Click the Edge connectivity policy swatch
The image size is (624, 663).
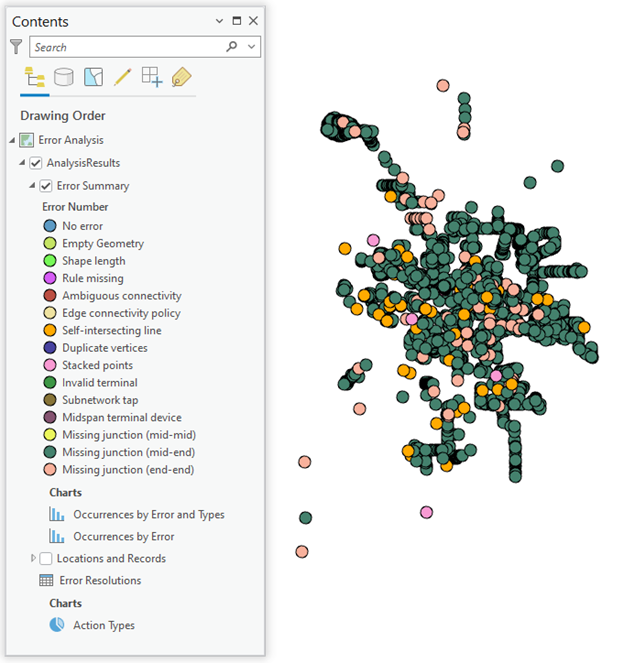[x=50, y=312]
